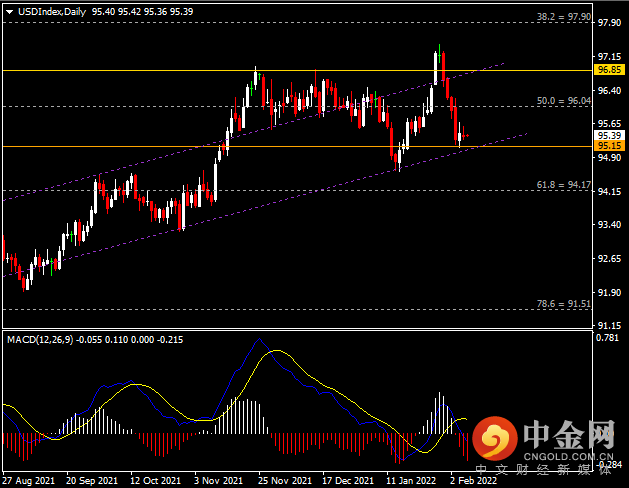Click the 97.90 price scale value

(x=609, y=23)
